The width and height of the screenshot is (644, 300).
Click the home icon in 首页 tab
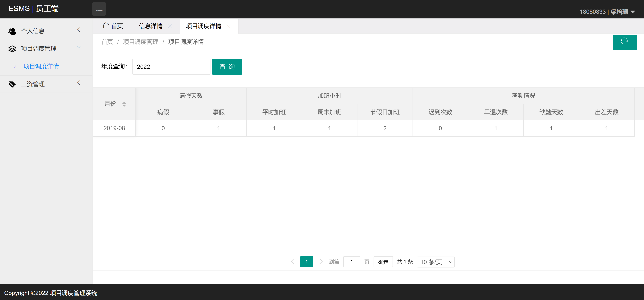(x=105, y=25)
